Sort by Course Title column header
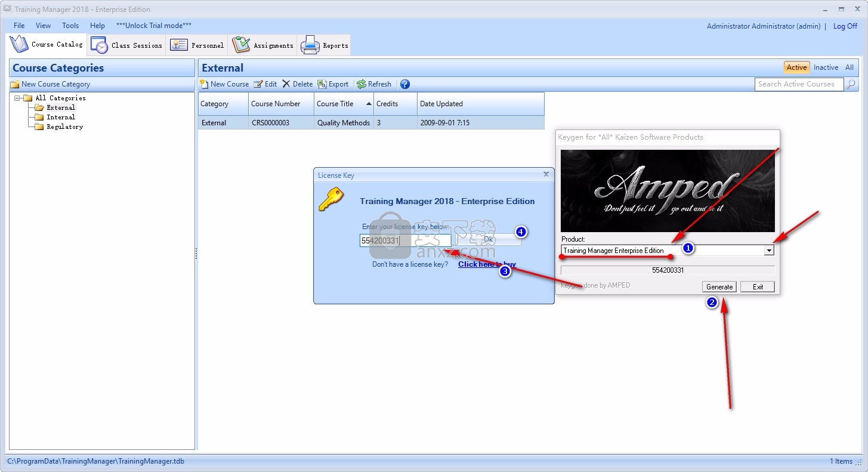 tap(344, 104)
